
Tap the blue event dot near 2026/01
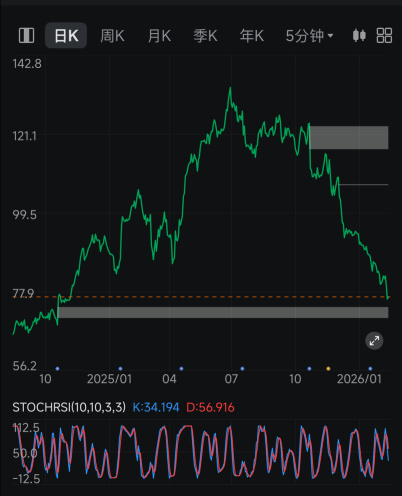370,369
